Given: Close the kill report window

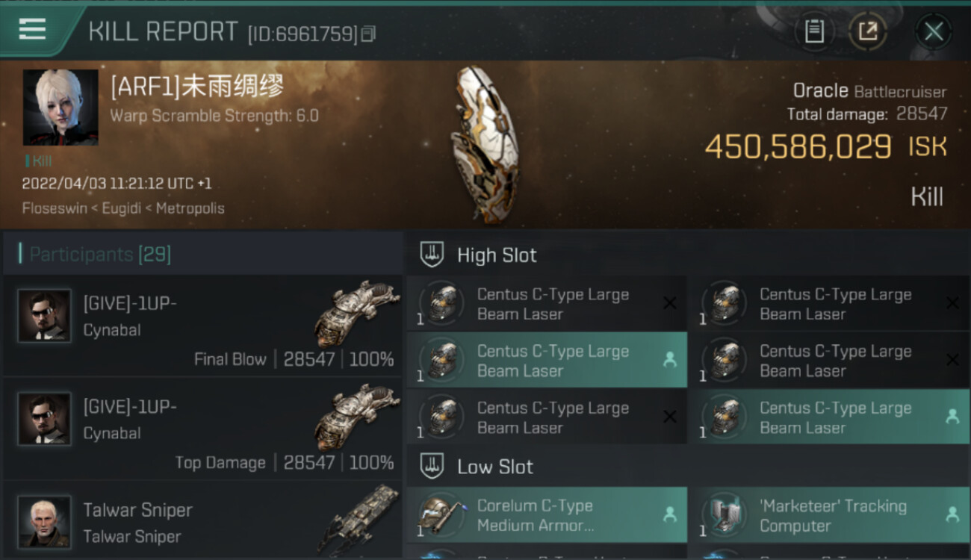Looking at the screenshot, I should tap(933, 31).
